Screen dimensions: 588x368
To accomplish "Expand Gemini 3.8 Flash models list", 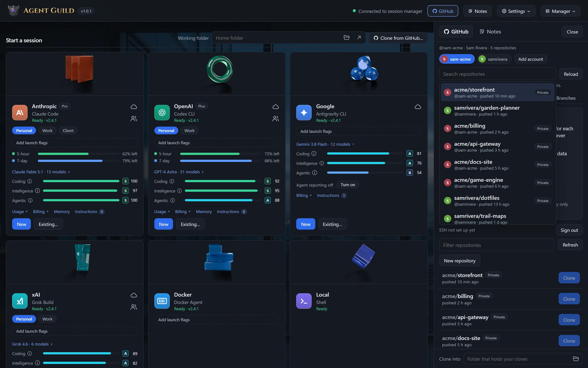I will click(325, 144).
